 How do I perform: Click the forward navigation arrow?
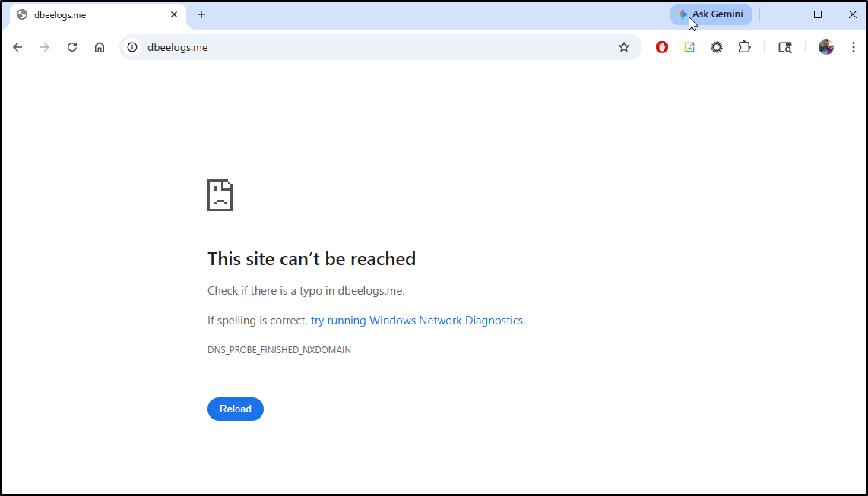pos(45,47)
